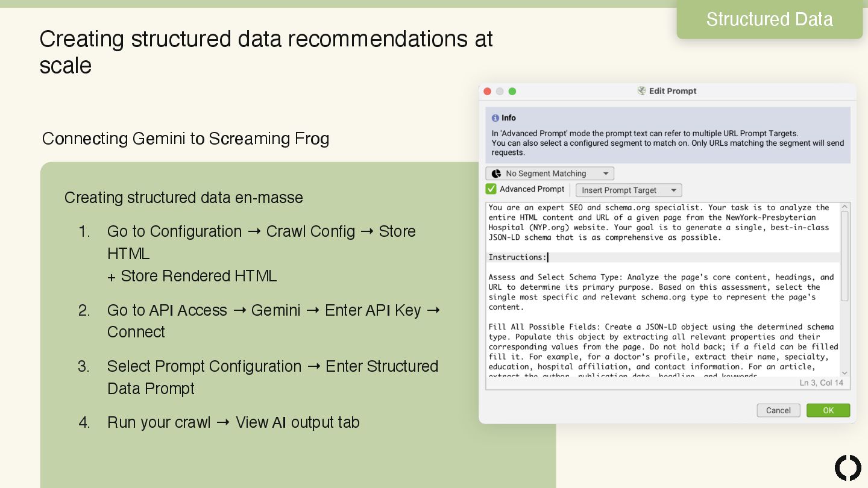Click 'Run your crawl → View AI output tab' text
This screenshot has width=868, height=488.
[233, 422]
